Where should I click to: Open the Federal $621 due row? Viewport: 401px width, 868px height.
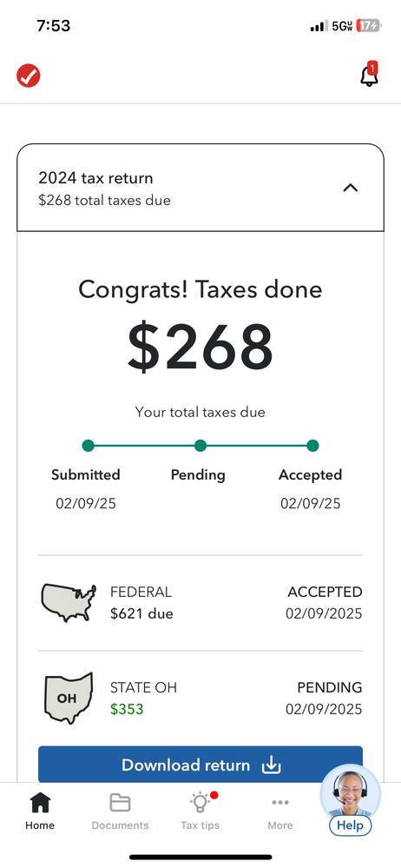click(200, 603)
